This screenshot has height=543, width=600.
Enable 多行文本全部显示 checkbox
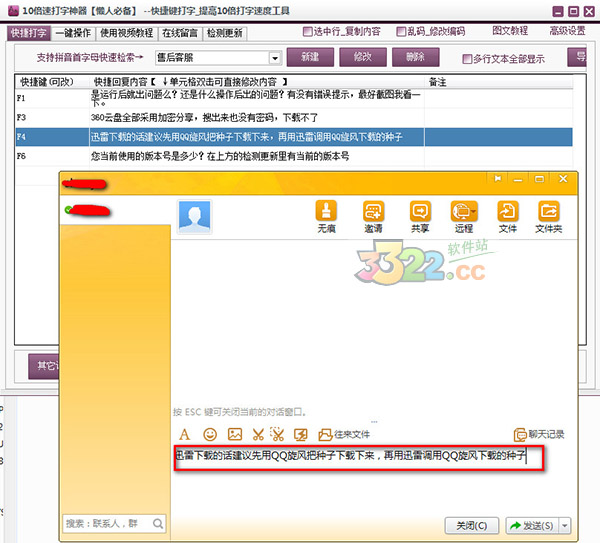467,59
